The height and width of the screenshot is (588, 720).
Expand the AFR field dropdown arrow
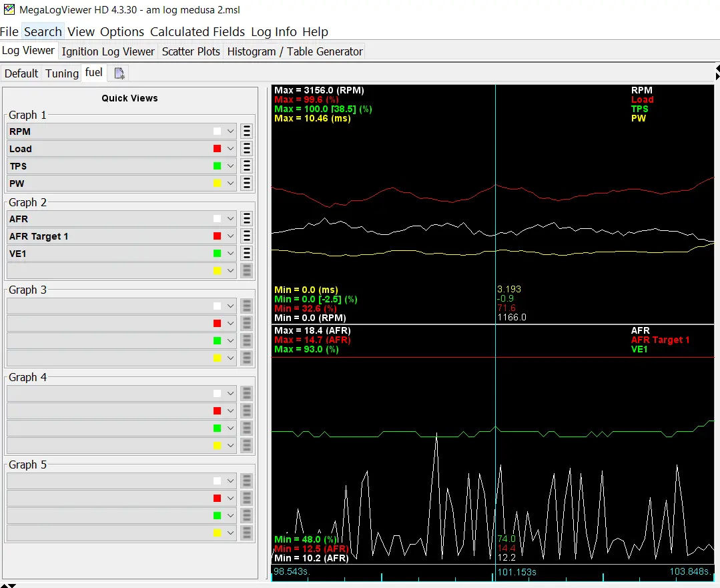coord(230,219)
